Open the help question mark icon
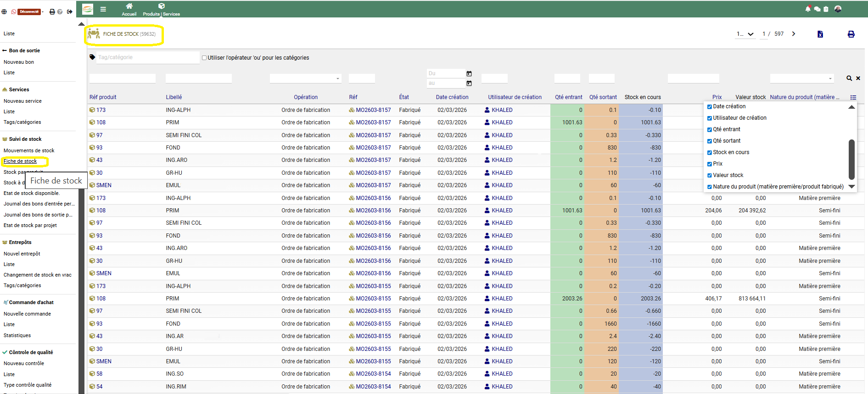Image resolution: width=868 pixels, height=394 pixels. coord(60,12)
